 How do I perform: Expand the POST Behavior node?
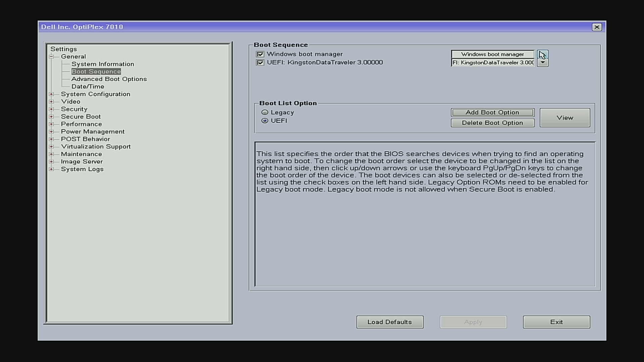pos(51,139)
